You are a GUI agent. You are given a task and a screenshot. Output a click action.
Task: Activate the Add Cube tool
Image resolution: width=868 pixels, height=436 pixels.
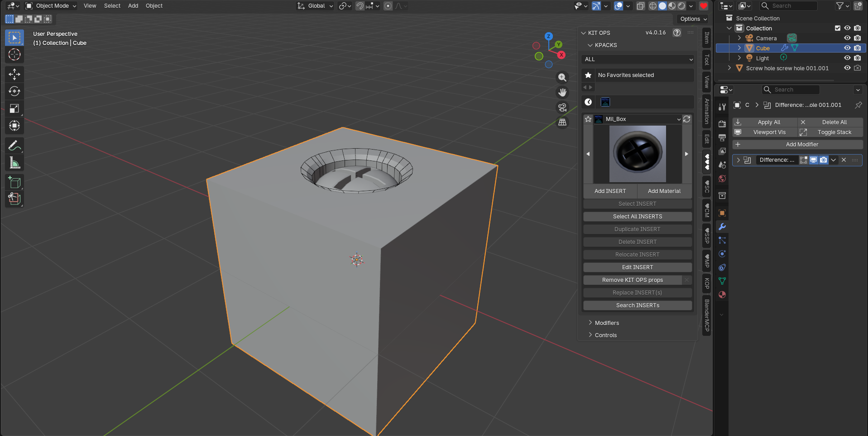click(14, 182)
